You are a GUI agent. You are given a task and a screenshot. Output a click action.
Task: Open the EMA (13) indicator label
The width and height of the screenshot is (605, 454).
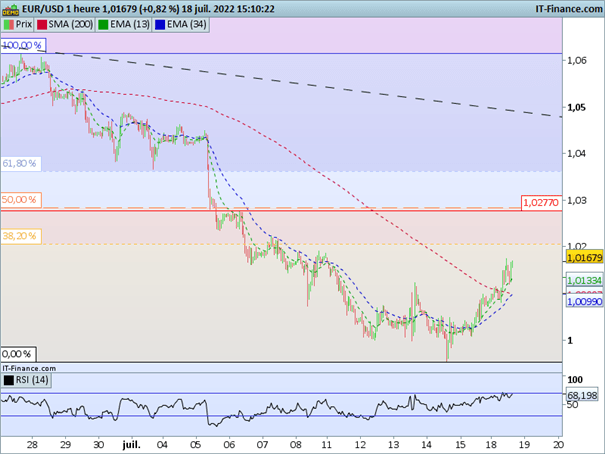click(130, 24)
